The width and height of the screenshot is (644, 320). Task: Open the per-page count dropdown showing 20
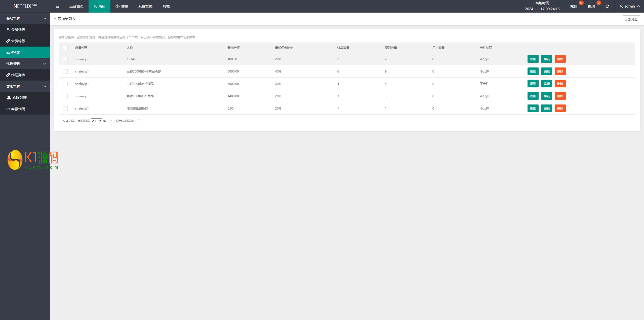tap(96, 121)
